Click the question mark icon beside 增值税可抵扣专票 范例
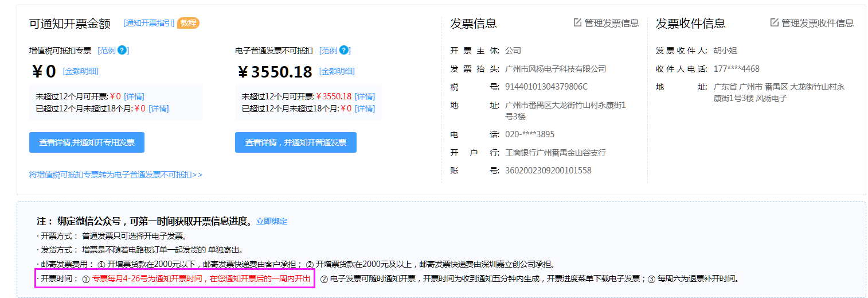The width and height of the screenshot is (868, 298). 122,51
